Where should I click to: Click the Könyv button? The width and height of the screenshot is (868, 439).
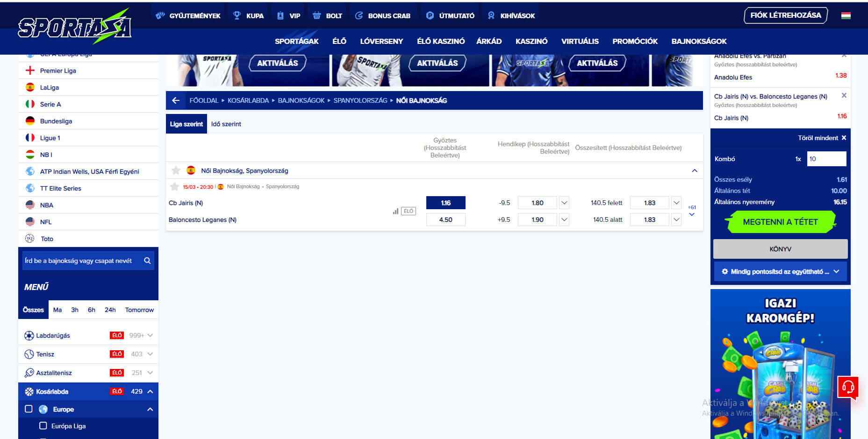click(780, 249)
